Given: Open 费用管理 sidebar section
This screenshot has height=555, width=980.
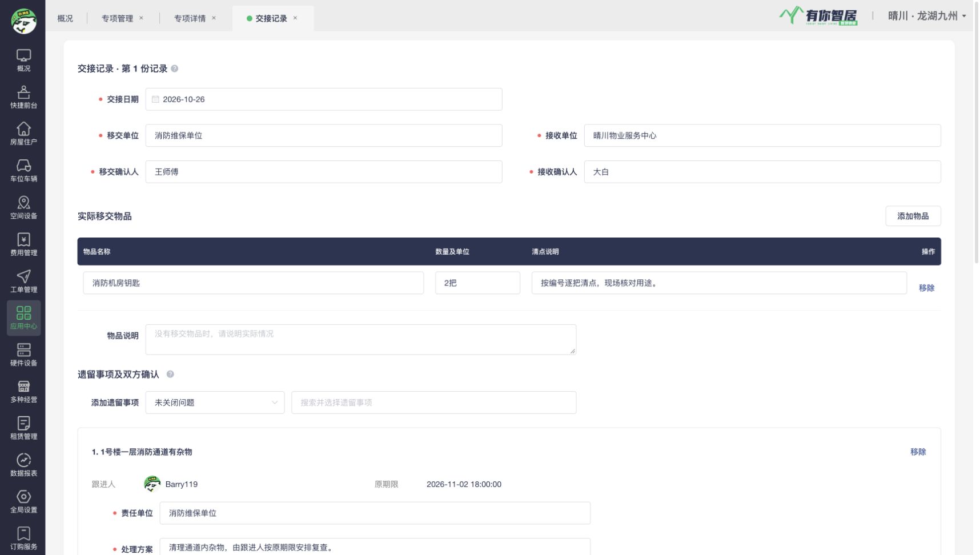Looking at the screenshot, I should (x=23, y=244).
